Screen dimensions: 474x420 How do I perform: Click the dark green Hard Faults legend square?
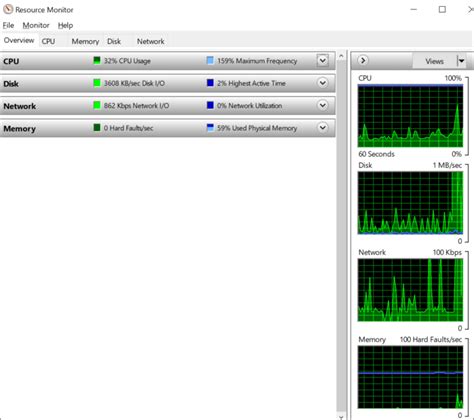point(97,128)
